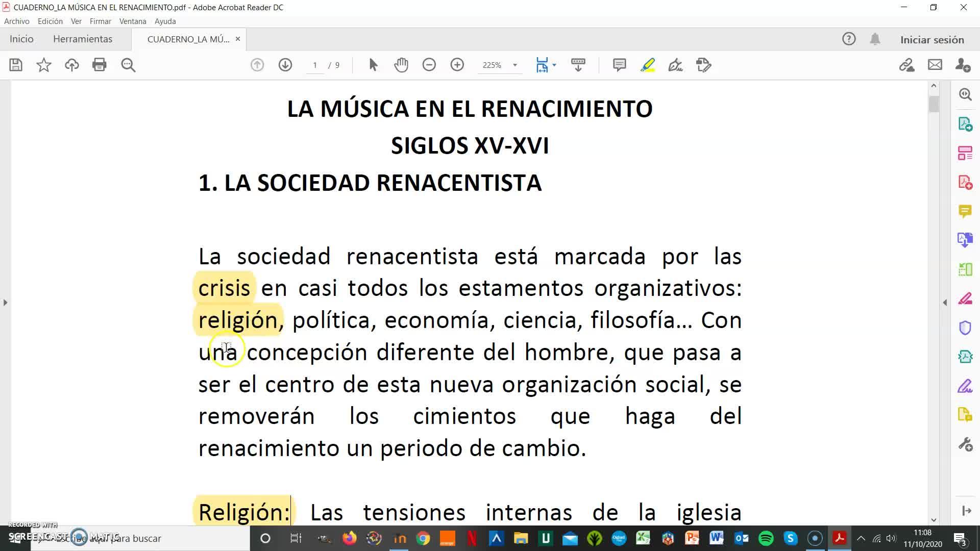Click the Inicio tab button
This screenshot has height=551, width=980.
(x=21, y=39)
